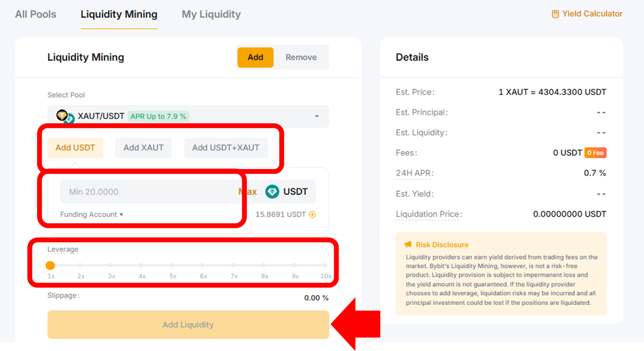The image size is (644, 351).
Task: Set leverage slider to 10x
Action: point(325,266)
